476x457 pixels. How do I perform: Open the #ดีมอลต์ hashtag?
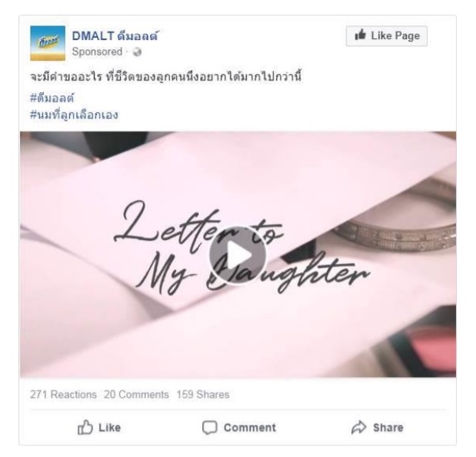(52, 98)
